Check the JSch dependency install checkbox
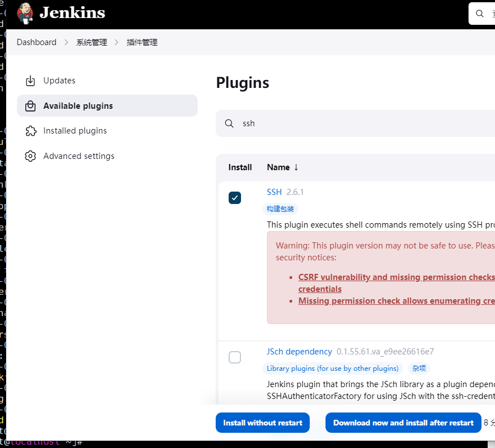 click(235, 357)
